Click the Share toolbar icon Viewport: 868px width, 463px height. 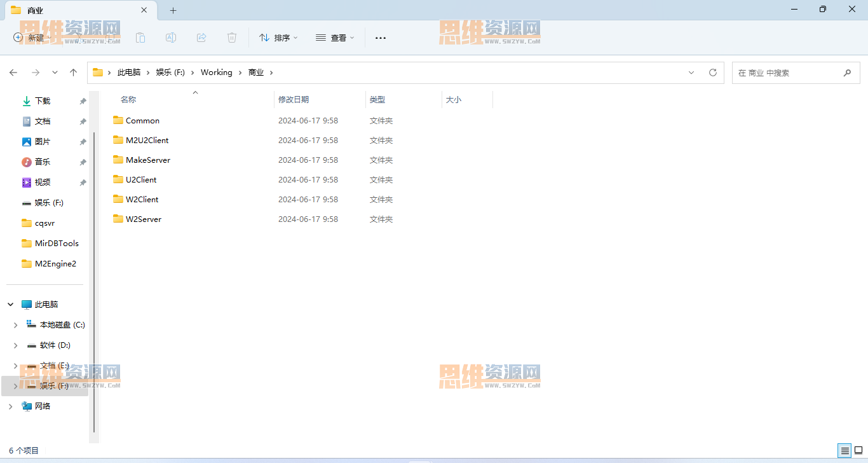tap(201, 38)
